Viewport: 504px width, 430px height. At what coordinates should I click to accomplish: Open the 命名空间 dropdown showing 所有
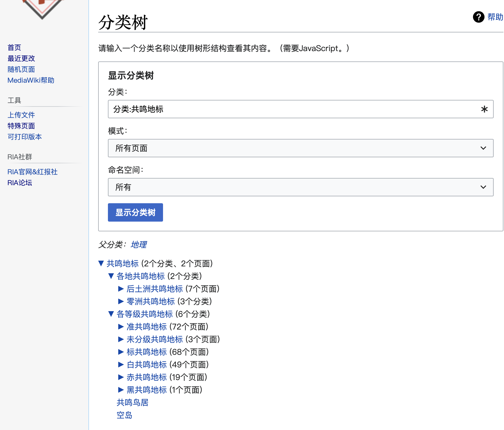(301, 187)
